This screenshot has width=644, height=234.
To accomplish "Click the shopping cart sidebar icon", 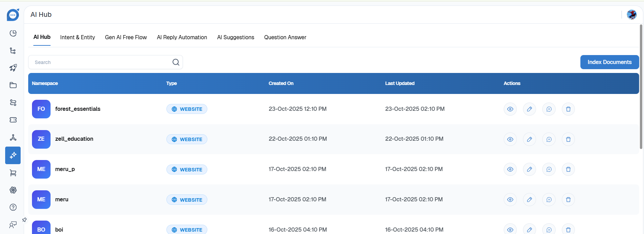I will (x=13, y=173).
